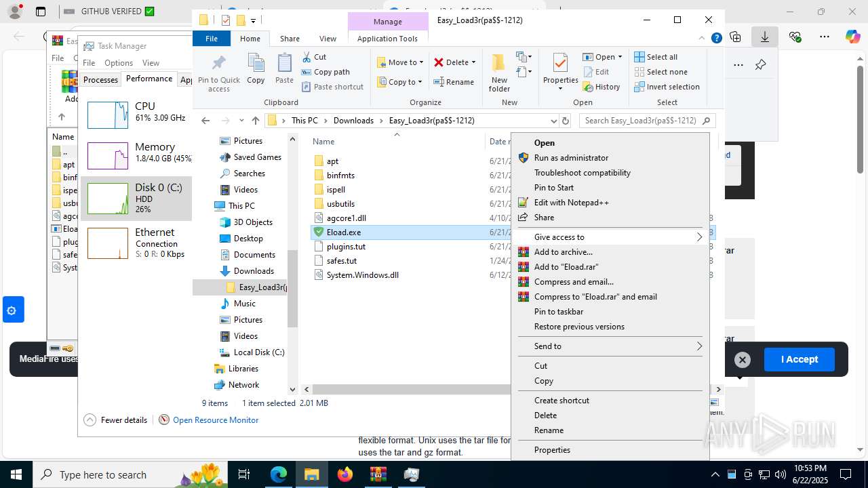Go up one folder level arrow
Image resolution: width=868 pixels, height=488 pixels.
[x=256, y=121]
